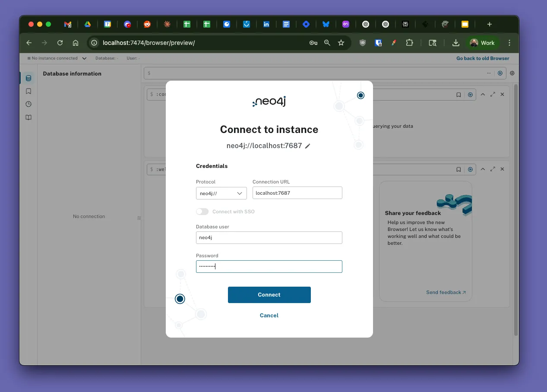The height and width of the screenshot is (392, 547).
Task: Click Go back to old Browser link
Action: pyautogui.click(x=483, y=58)
